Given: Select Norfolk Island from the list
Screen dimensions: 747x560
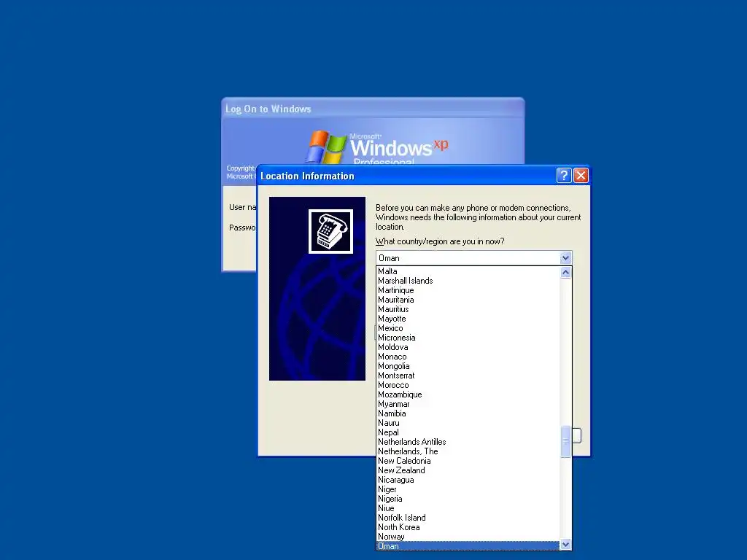Looking at the screenshot, I should [x=468, y=518].
